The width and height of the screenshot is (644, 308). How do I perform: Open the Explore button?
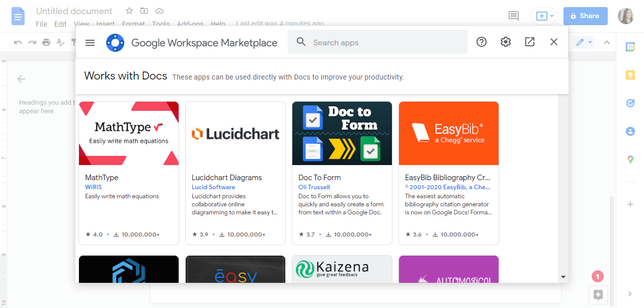click(x=598, y=295)
